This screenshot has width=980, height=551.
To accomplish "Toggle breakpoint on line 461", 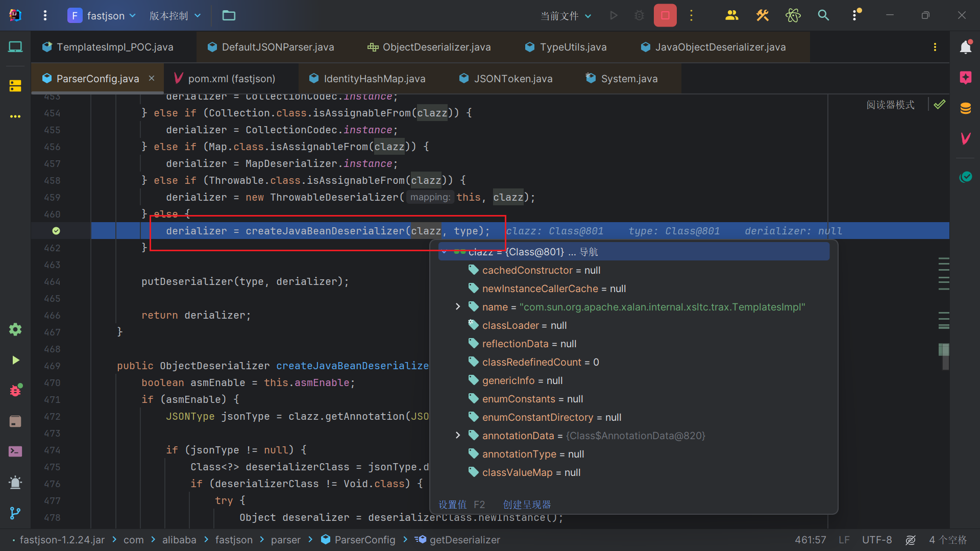I will [x=56, y=231].
